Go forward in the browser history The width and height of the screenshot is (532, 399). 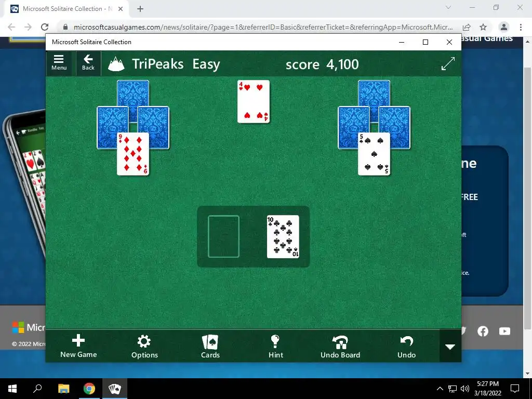click(28, 27)
